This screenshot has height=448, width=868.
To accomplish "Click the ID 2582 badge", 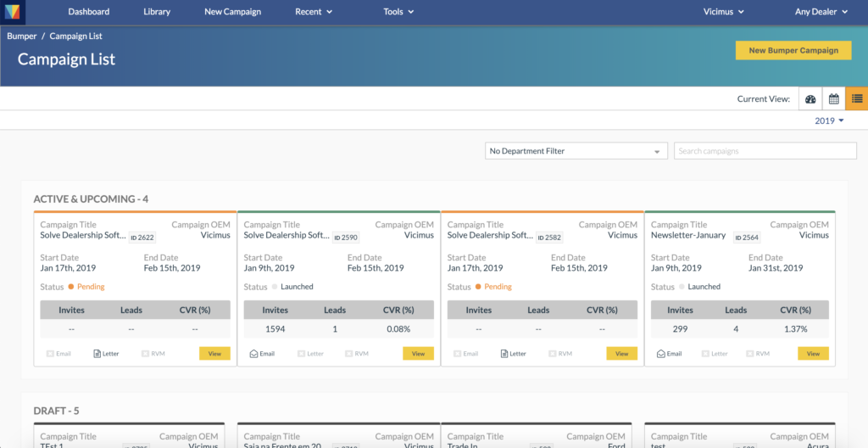I will (x=549, y=238).
